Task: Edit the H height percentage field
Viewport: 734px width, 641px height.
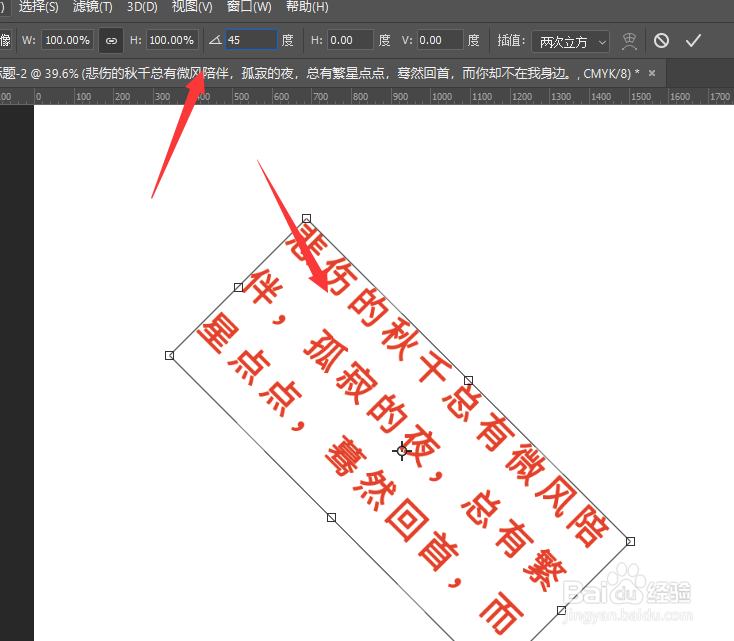Action: pyautogui.click(x=172, y=40)
